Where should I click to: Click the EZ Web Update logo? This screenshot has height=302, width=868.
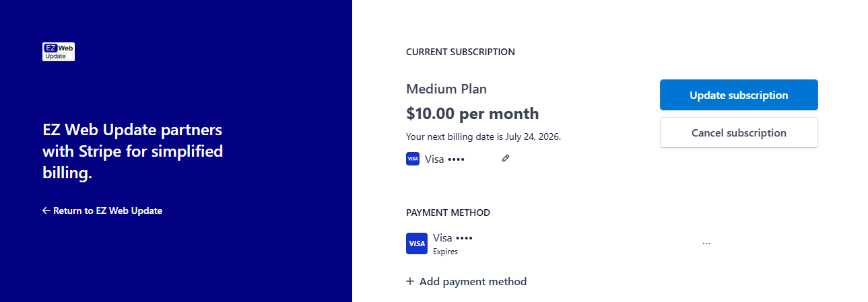pyautogui.click(x=59, y=52)
